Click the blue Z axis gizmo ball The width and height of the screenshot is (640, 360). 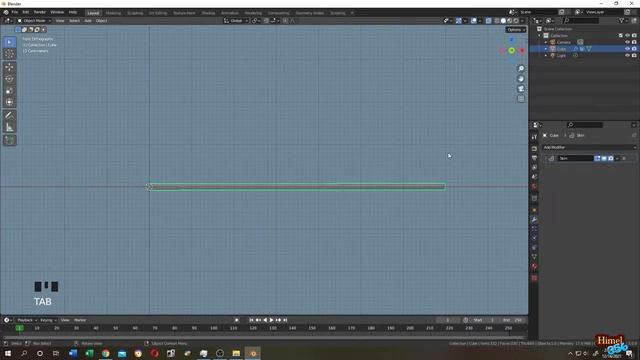(512, 40)
